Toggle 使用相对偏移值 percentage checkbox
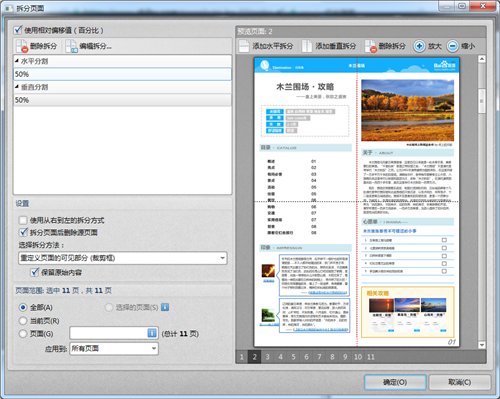Viewport: 500px width, 399px height. coord(18,30)
